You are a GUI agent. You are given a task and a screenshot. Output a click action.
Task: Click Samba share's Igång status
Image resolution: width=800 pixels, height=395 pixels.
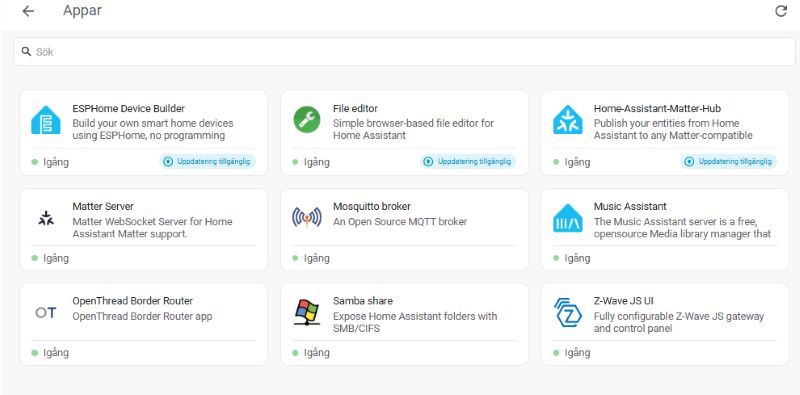click(311, 353)
